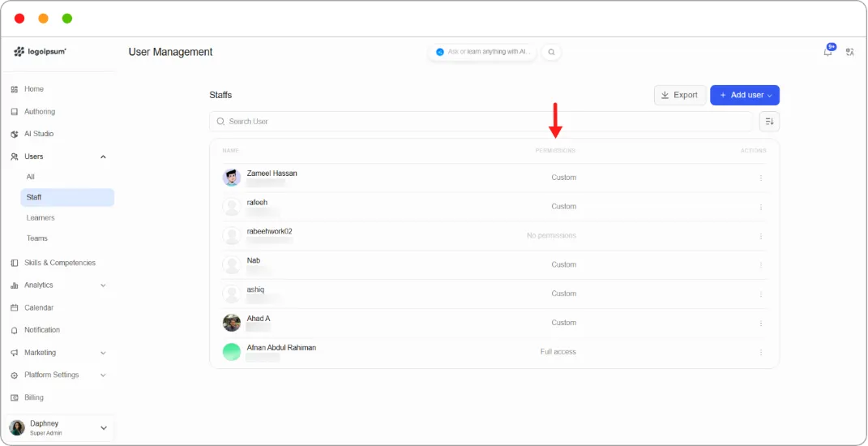
Task: Select Teams under Users
Action: [x=37, y=238]
